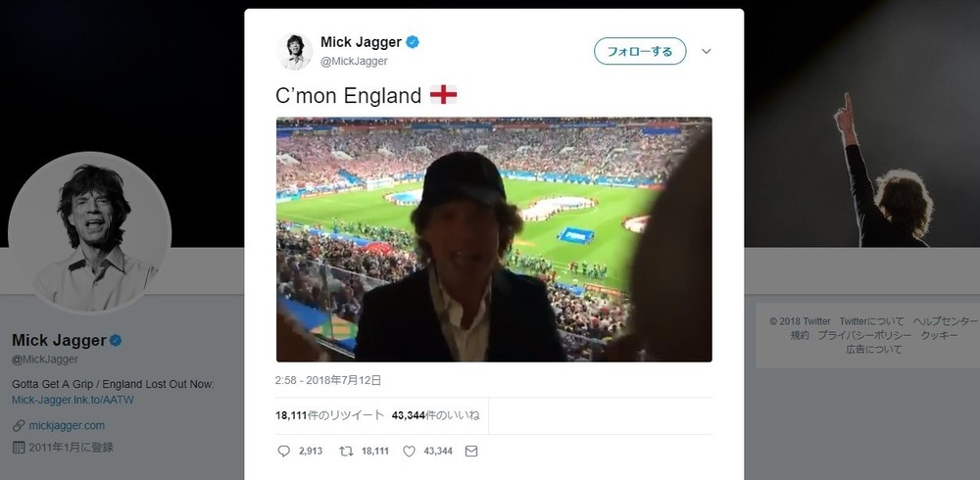The image size is (980, 480).
Task: Open the tweet options chevron menu
Action: [706, 51]
